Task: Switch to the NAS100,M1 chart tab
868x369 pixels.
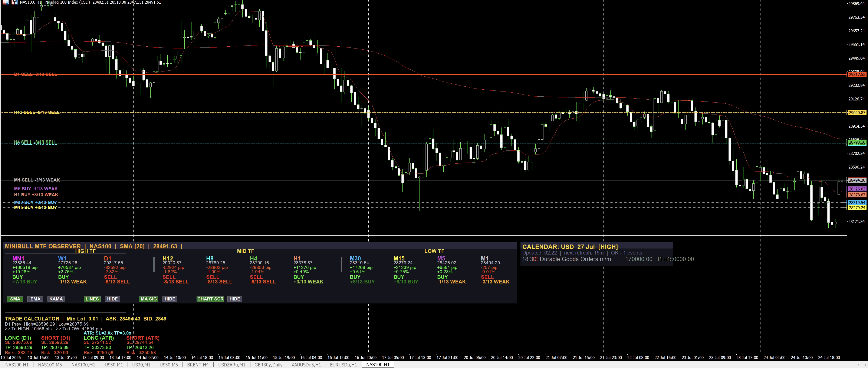Action: (83, 365)
